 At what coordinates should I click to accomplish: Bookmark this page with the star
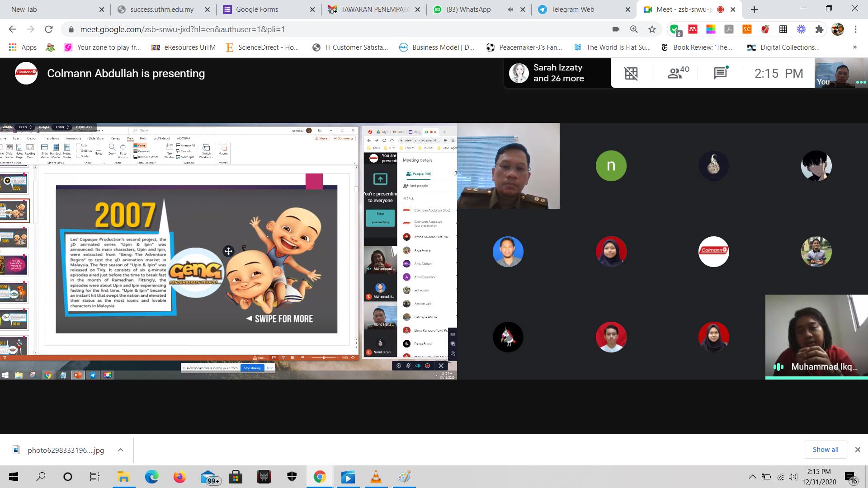click(x=652, y=29)
